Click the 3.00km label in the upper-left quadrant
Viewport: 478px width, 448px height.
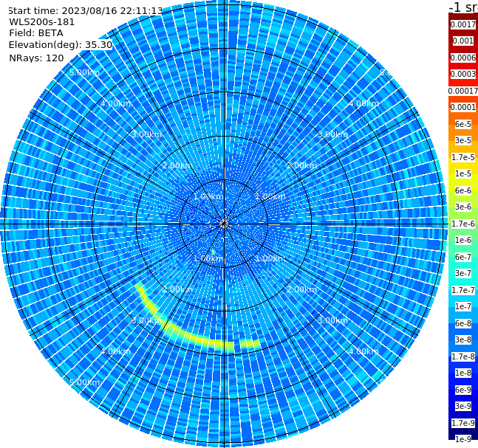146,134
